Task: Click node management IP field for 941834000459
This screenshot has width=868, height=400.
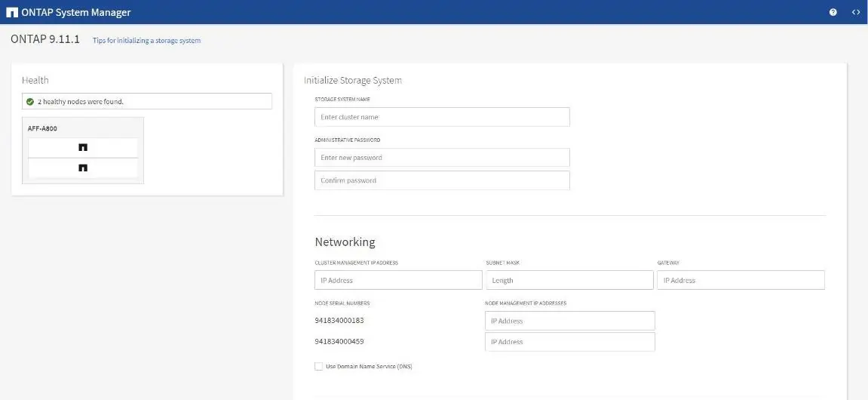Action: click(569, 342)
